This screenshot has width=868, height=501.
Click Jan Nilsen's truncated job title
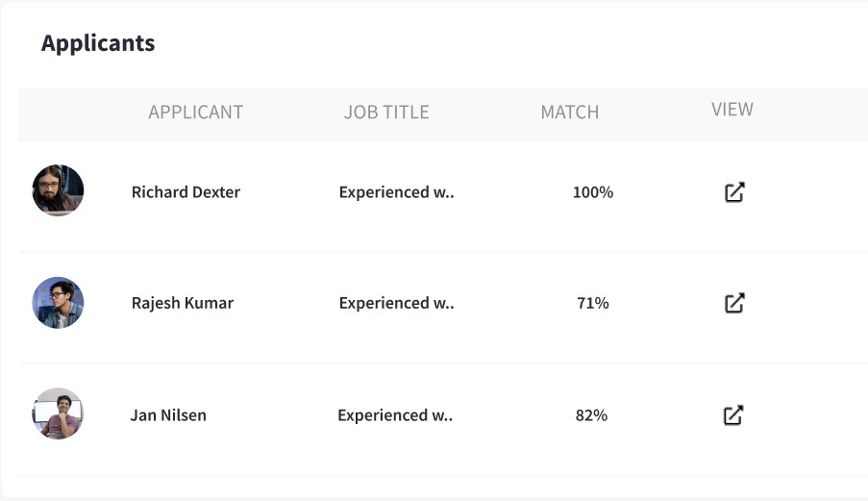[x=395, y=415]
